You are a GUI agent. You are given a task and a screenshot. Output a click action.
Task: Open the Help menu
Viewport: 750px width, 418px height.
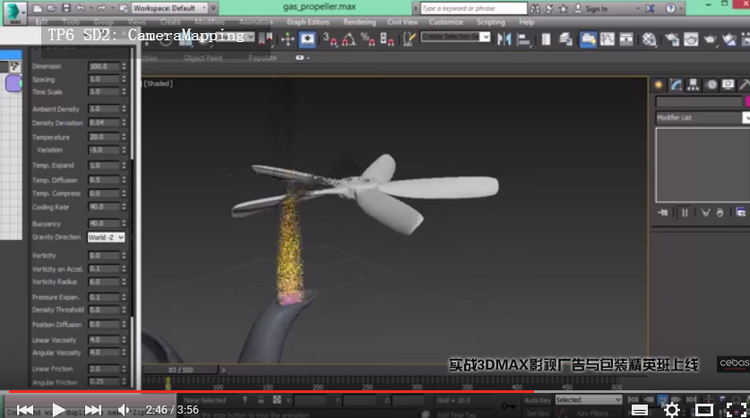(526, 22)
